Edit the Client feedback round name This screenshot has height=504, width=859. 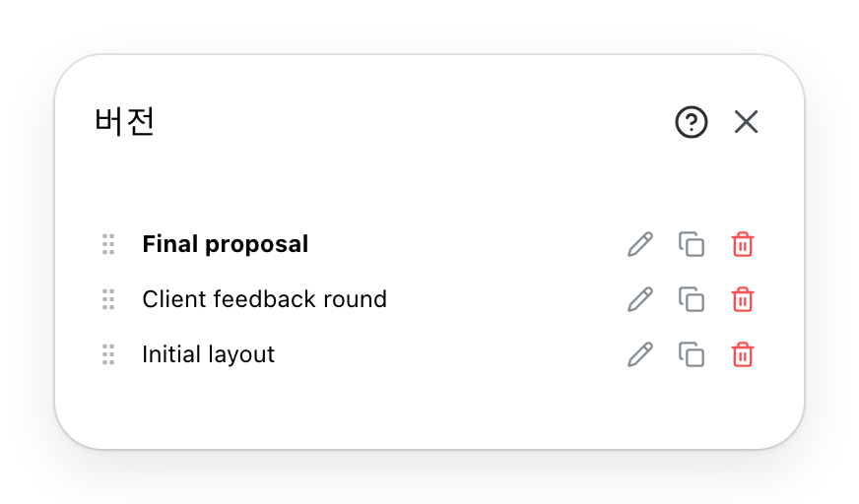640,299
